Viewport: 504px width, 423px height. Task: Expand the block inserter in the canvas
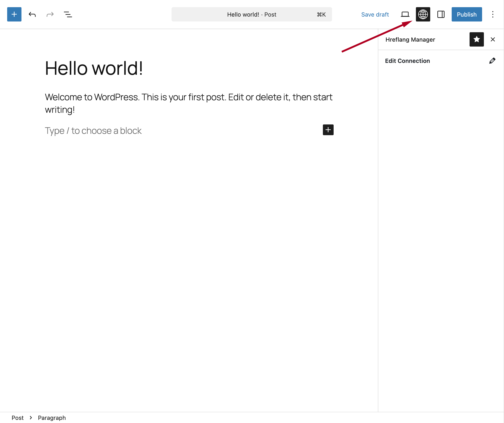coord(328,130)
